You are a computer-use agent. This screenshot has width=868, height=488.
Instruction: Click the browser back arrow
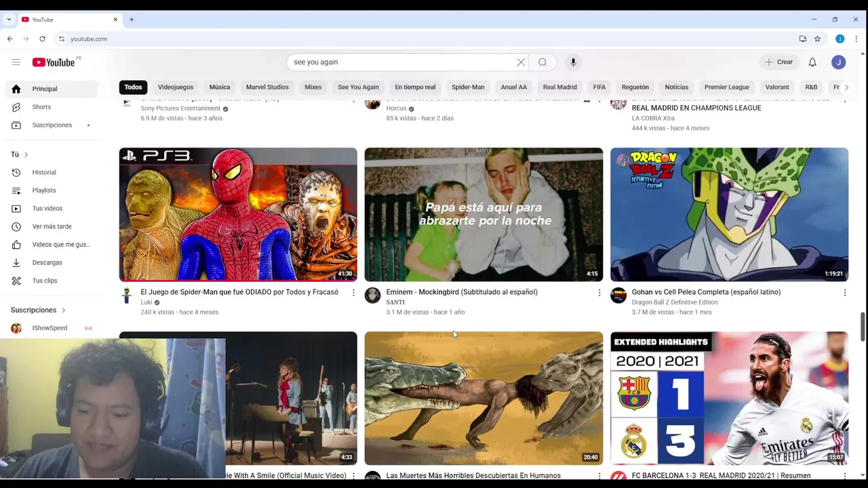coord(10,39)
